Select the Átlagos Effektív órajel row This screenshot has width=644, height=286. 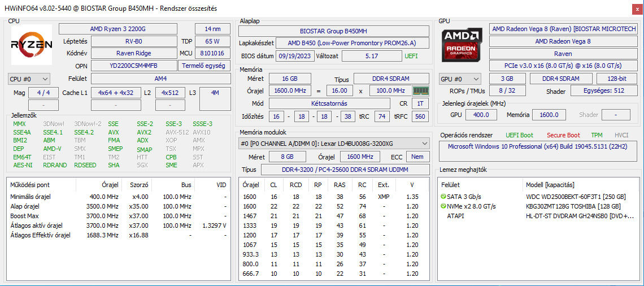tap(118, 236)
